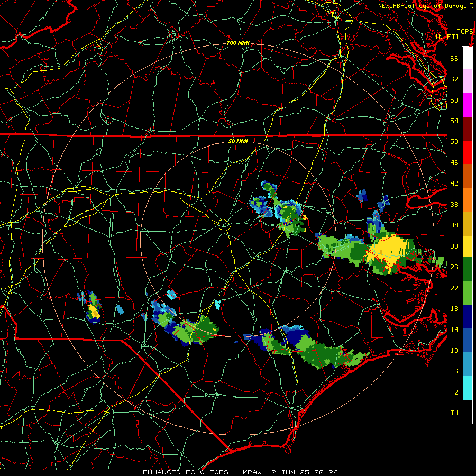
Task: Pick the dark orange legend swatch
Action: pyautogui.click(x=467, y=176)
